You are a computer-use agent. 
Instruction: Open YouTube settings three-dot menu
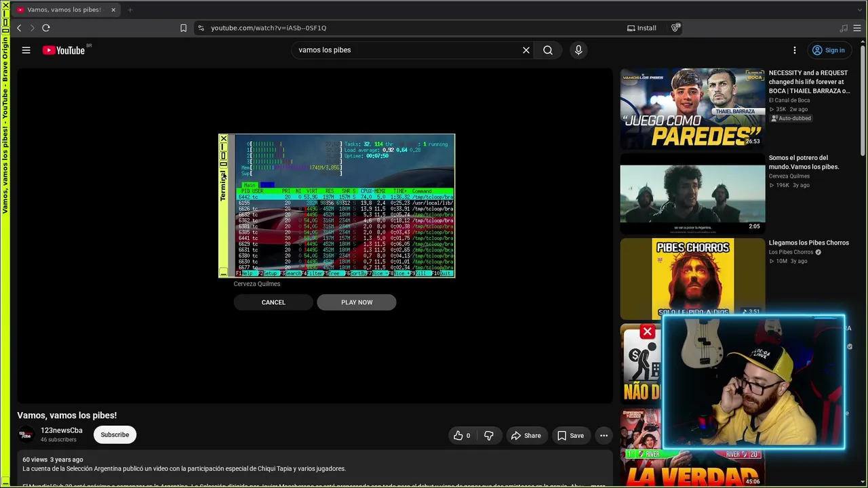pyautogui.click(x=795, y=50)
